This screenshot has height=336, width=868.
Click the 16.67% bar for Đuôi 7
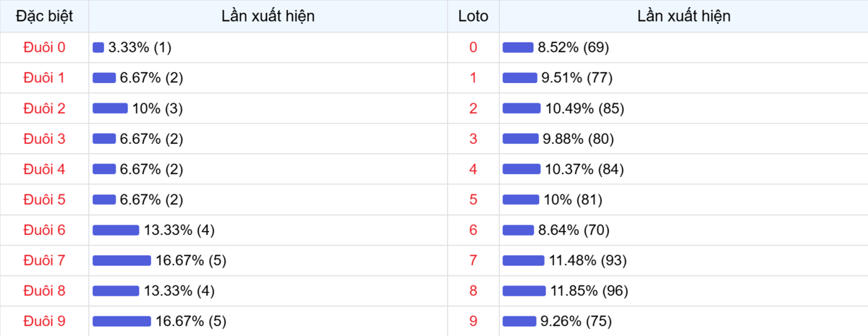(x=122, y=261)
